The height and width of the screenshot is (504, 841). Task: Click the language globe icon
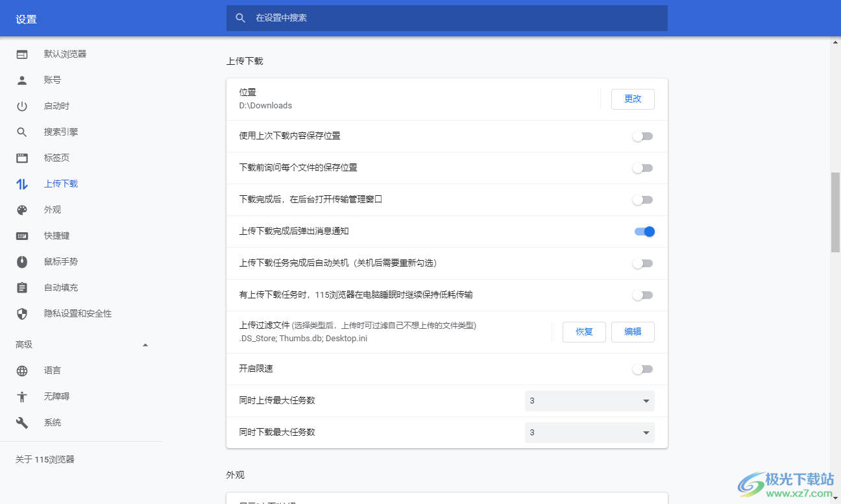coord(22,370)
